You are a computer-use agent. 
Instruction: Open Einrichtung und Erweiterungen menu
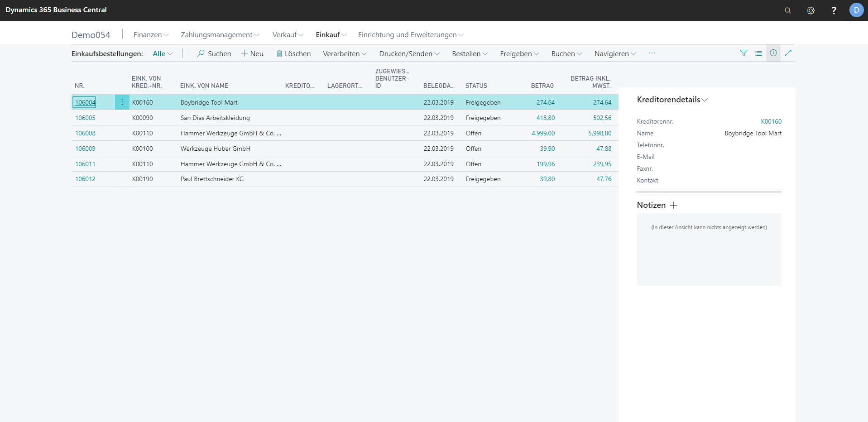[x=411, y=35]
